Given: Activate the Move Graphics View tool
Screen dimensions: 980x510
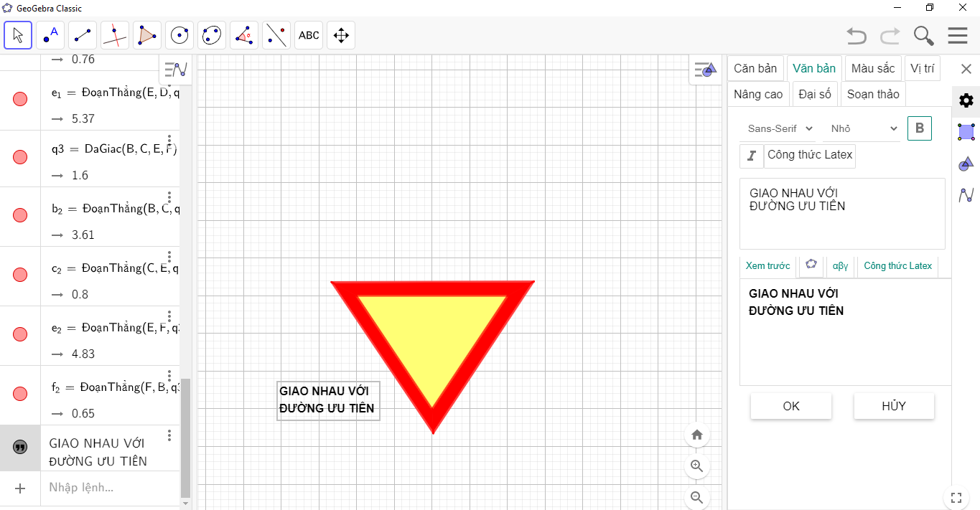Looking at the screenshot, I should [341, 35].
